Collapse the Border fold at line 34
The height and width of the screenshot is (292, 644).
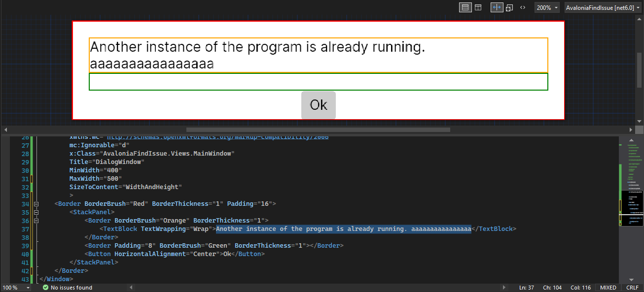point(36,203)
